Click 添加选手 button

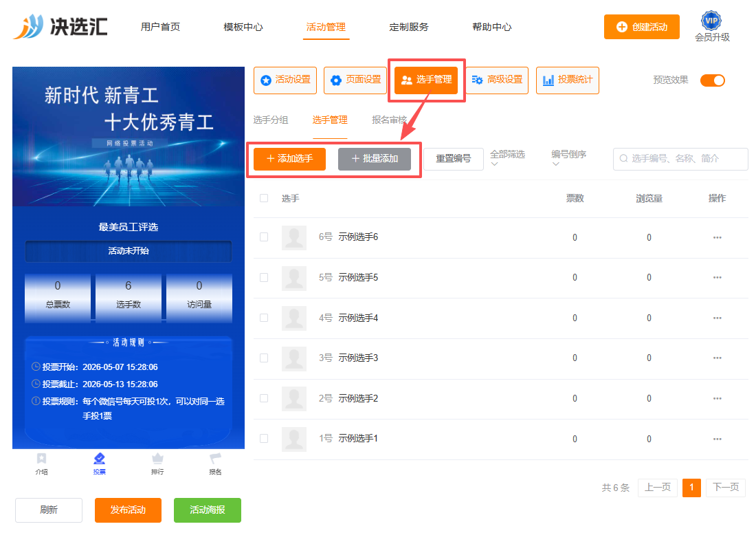pyautogui.click(x=290, y=159)
